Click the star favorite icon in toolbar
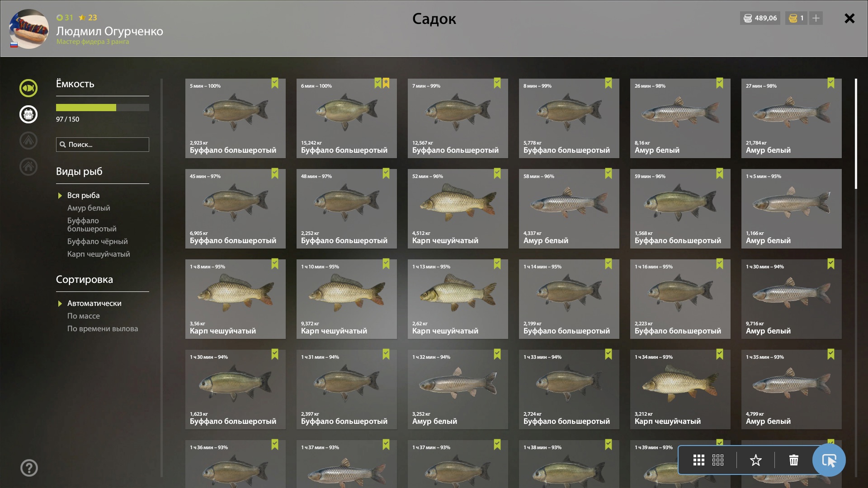 click(756, 460)
